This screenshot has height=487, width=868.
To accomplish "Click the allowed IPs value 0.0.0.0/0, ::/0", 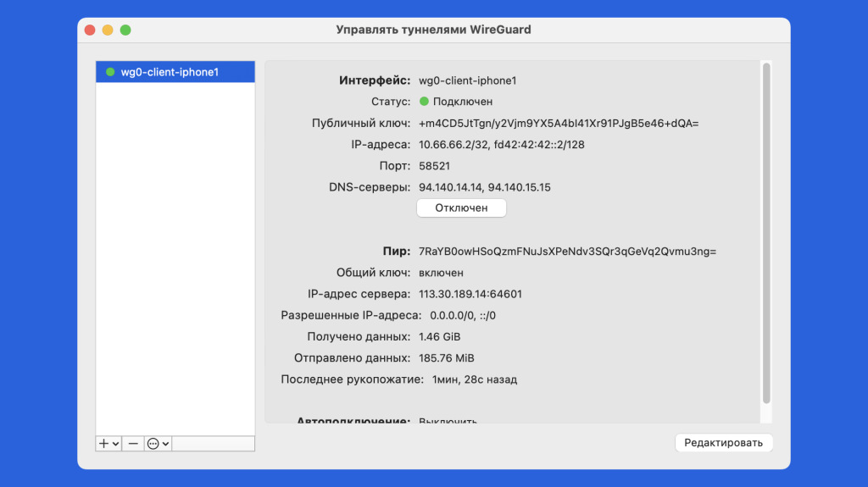I will pyautogui.click(x=463, y=315).
